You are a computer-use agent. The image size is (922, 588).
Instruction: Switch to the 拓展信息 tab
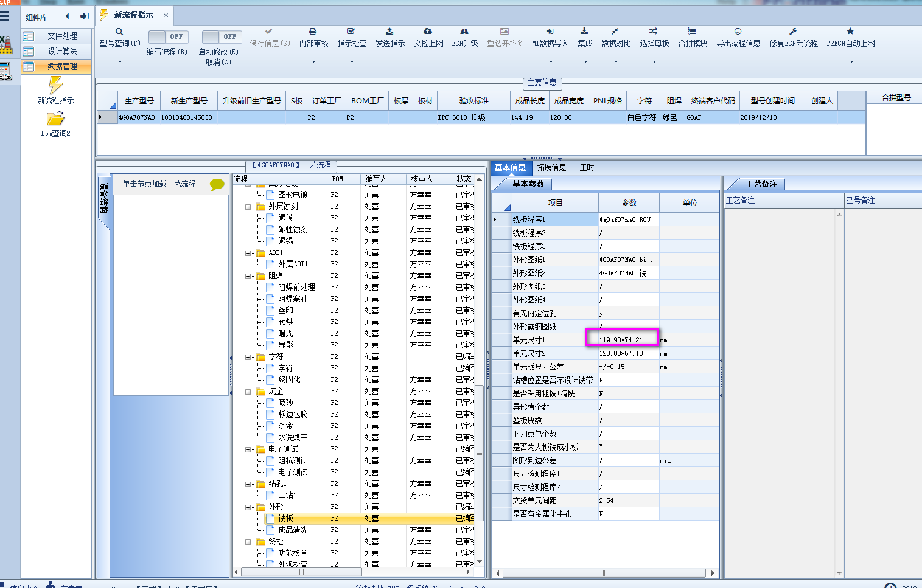[551, 168]
